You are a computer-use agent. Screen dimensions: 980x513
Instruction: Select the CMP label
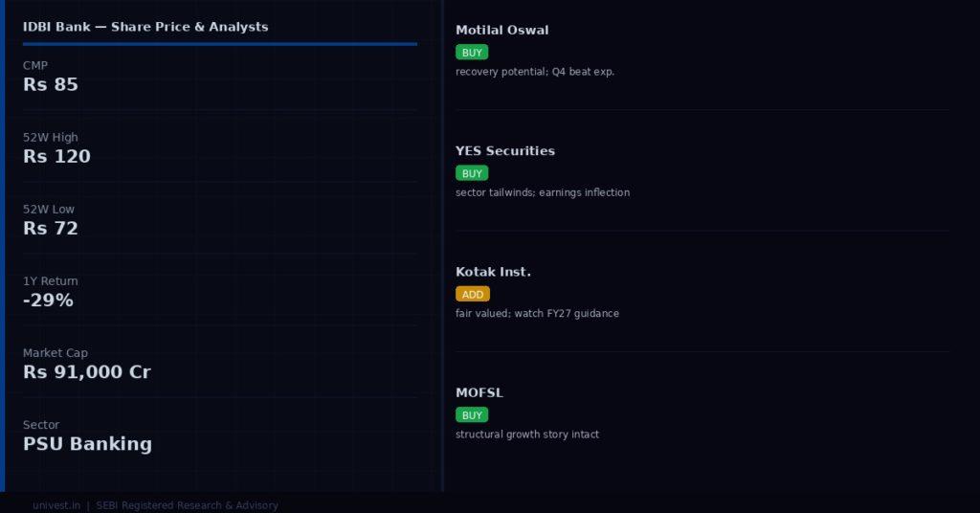35,66
